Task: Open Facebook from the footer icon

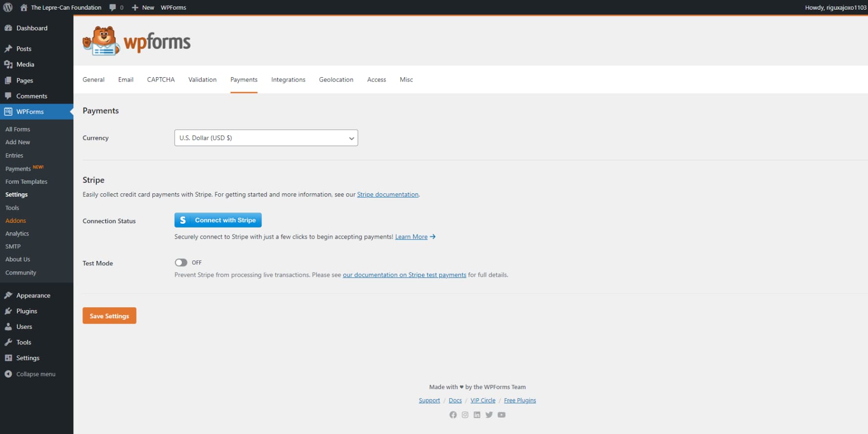Action: click(x=453, y=415)
